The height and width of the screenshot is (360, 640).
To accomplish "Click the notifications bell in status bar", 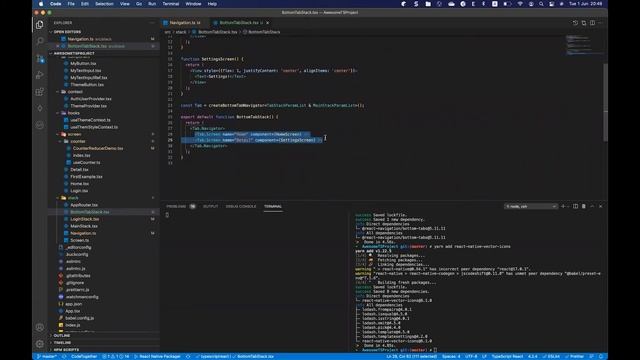I will pyautogui.click(x=601, y=356).
